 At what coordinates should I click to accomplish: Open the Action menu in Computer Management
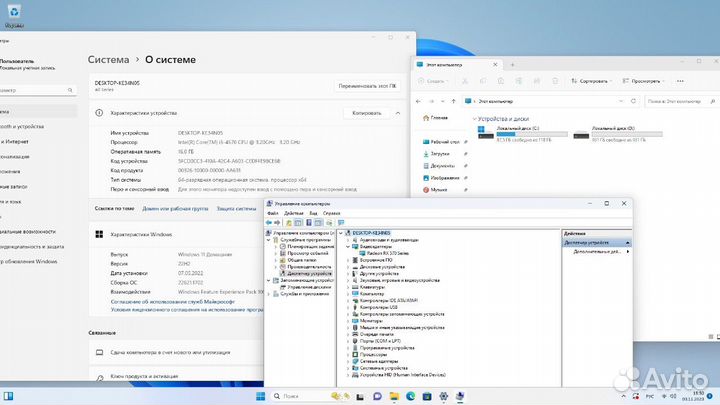tap(293, 213)
